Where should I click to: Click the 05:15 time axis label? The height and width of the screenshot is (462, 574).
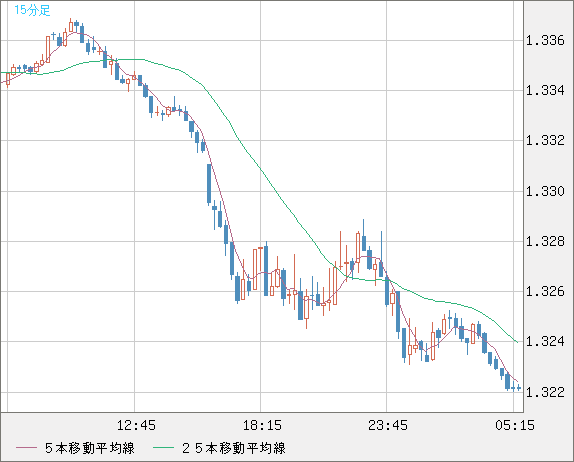[515, 425]
